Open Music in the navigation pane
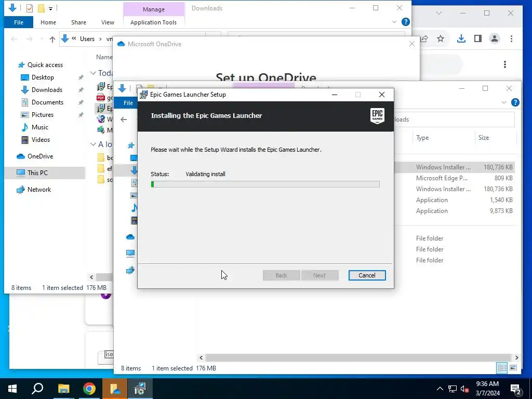532x399 pixels. (x=39, y=127)
